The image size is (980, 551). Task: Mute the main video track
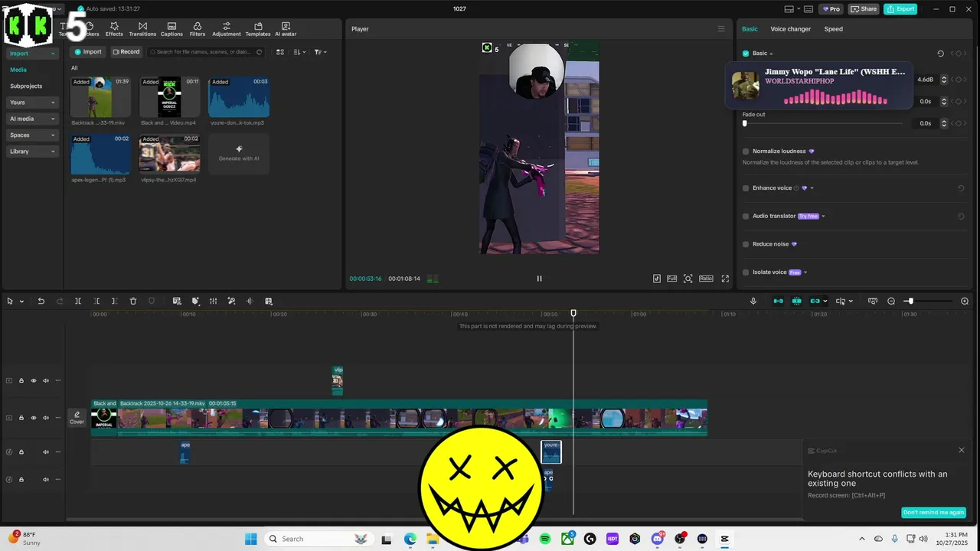coord(45,418)
